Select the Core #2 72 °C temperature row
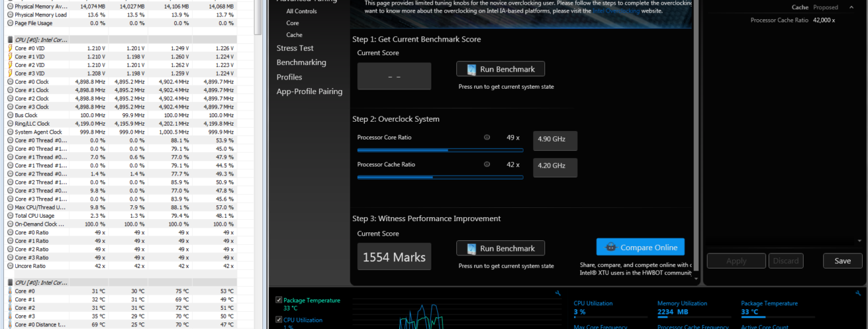The height and width of the screenshot is (329, 868). tap(121, 308)
